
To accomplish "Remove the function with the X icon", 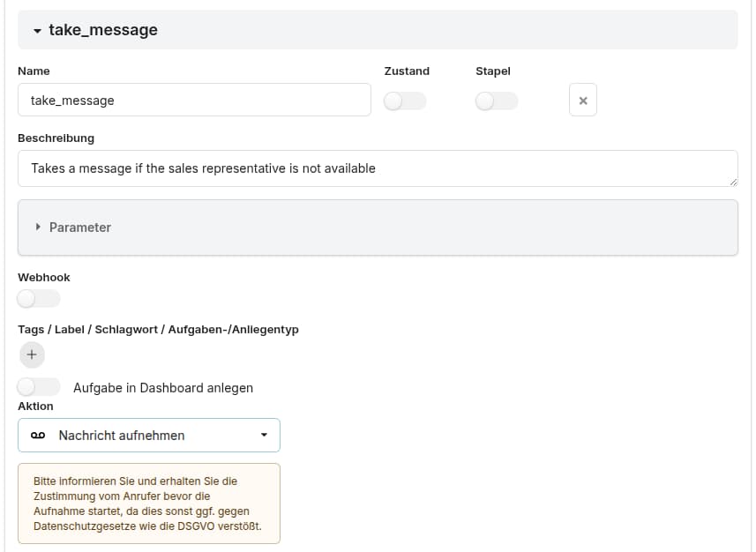I will point(582,101).
